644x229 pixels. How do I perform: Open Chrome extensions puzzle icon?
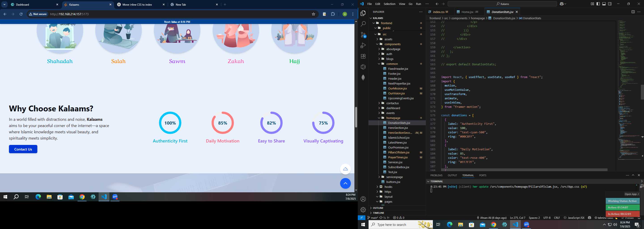[333, 14]
